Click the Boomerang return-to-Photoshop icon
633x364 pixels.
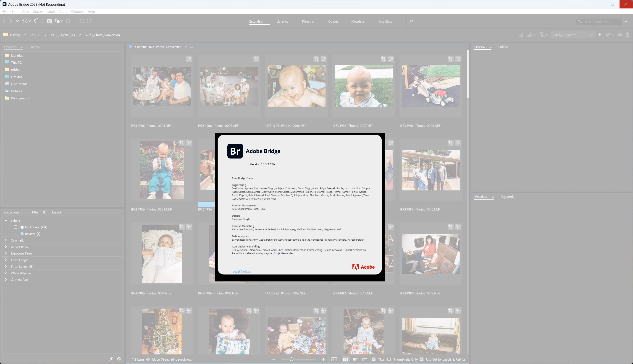[x=36, y=21]
